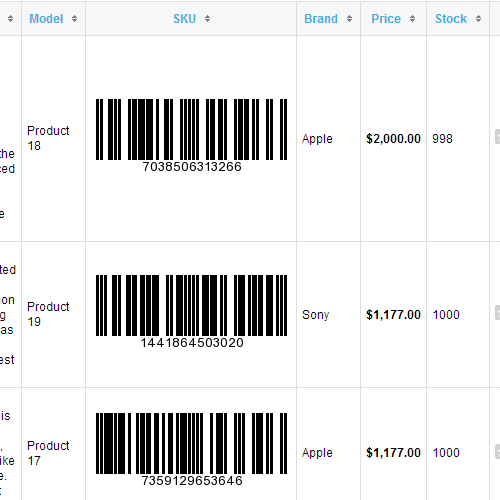Click the sort arrows beside Stock
Viewport: 500px width, 500px height.
point(478,19)
